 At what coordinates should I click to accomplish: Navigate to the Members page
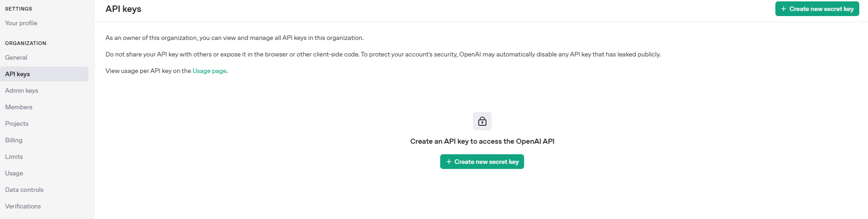coord(19,107)
